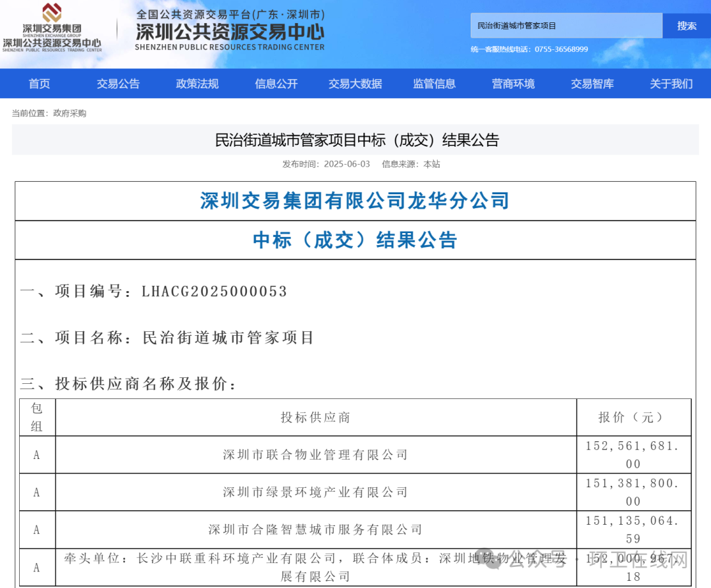Image resolution: width=711 pixels, height=588 pixels.
Task: Focus the search field containing 民治街道城市管家项目
Action: point(566,26)
